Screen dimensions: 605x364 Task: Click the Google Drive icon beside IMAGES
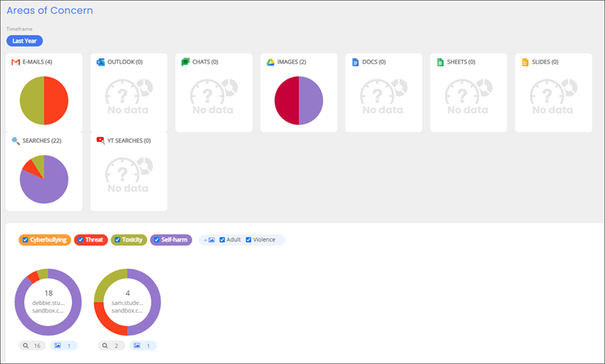tap(271, 62)
